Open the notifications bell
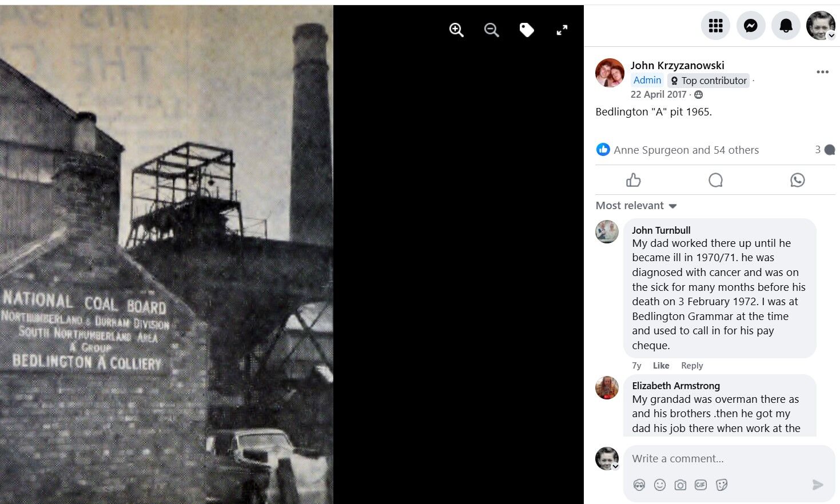The image size is (840, 504). coord(786,26)
